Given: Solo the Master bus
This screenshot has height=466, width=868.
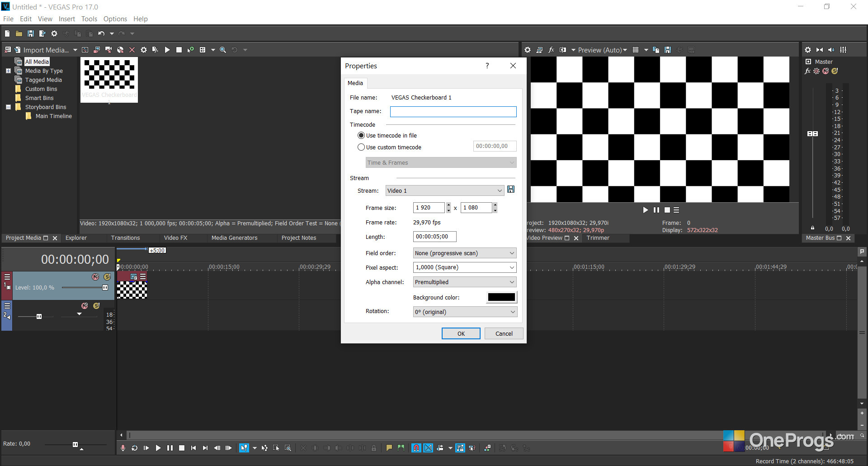Looking at the screenshot, I should [835, 71].
